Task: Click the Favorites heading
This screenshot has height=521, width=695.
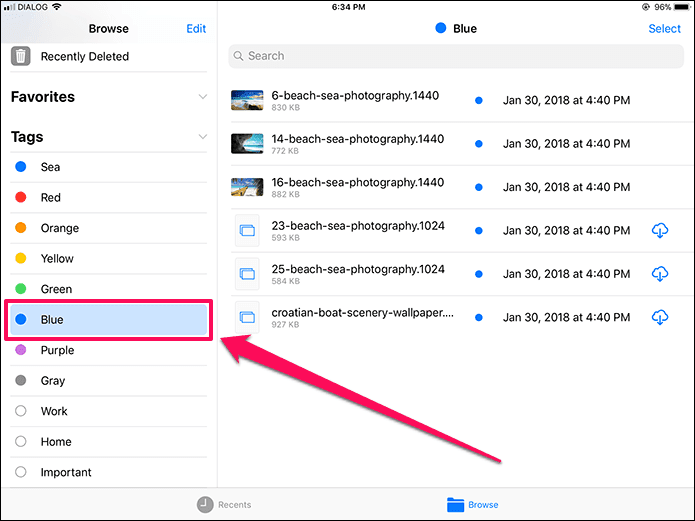Action: coord(43,97)
